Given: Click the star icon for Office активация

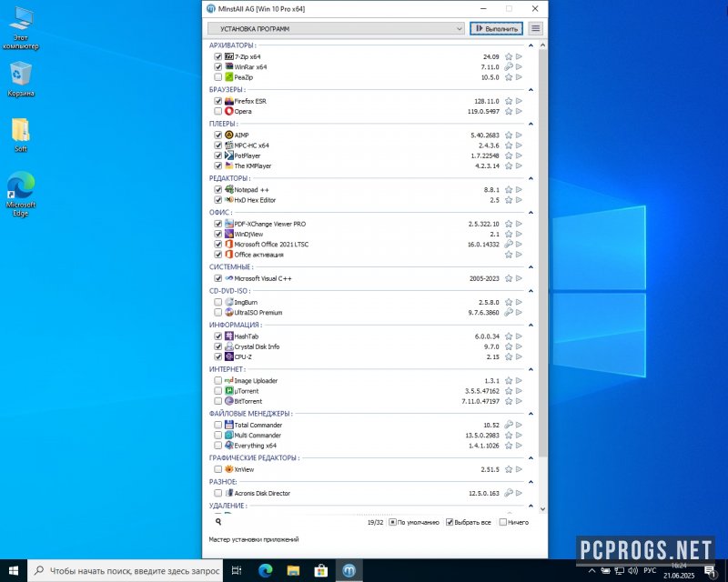Looking at the screenshot, I should click(509, 255).
